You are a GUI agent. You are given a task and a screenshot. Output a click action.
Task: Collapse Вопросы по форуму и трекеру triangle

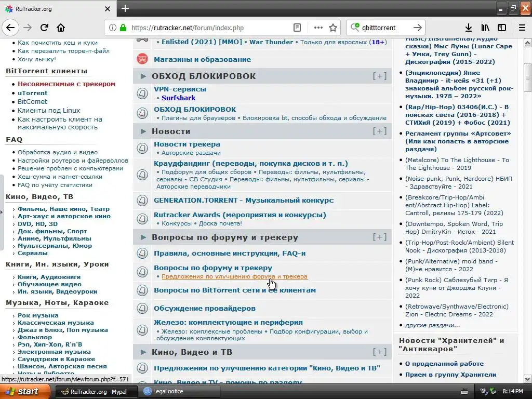click(x=143, y=237)
